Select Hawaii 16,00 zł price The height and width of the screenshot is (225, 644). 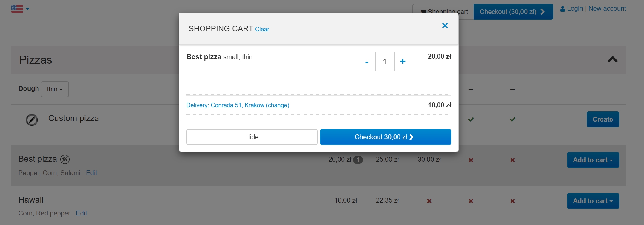click(x=346, y=200)
